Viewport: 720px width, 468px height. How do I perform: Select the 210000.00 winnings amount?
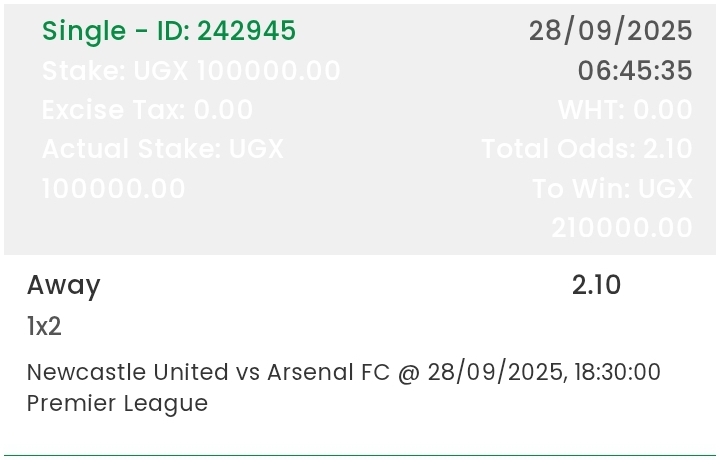coord(621,228)
